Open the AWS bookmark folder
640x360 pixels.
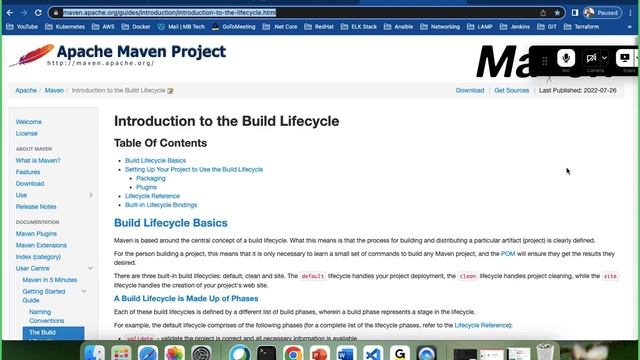(x=104, y=27)
